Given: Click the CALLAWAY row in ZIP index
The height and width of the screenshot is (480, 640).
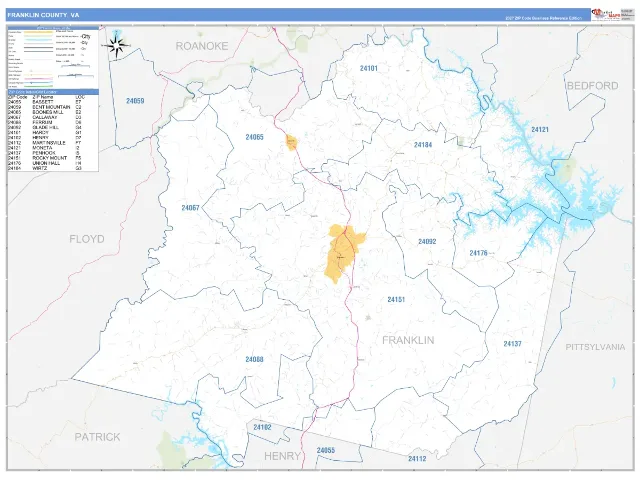Looking at the screenshot, I should (45, 117).
